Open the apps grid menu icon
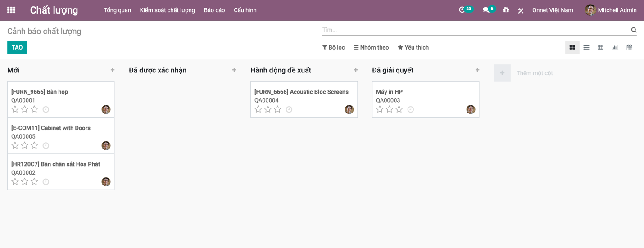The width and height of the screenshot is (644, 248). (11, 10)
